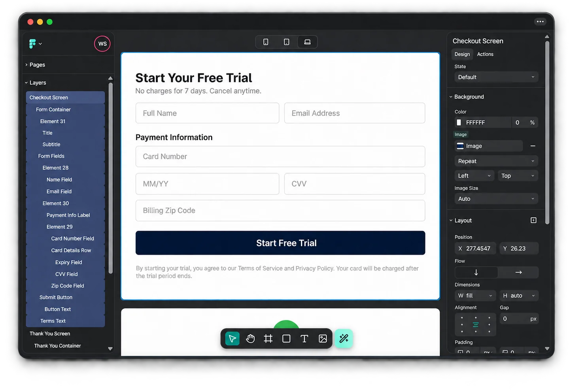
Task: Click the Card Number input field
Action: coord(280,156)
